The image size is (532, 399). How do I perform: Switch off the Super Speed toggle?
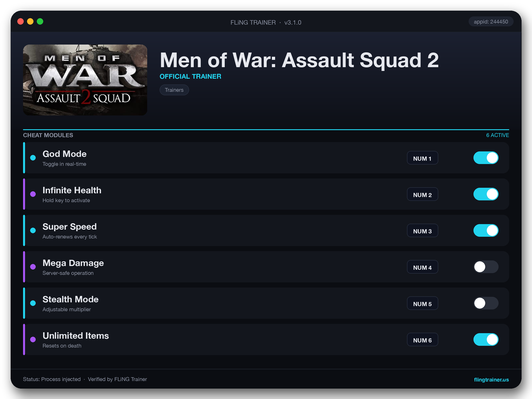486,230
